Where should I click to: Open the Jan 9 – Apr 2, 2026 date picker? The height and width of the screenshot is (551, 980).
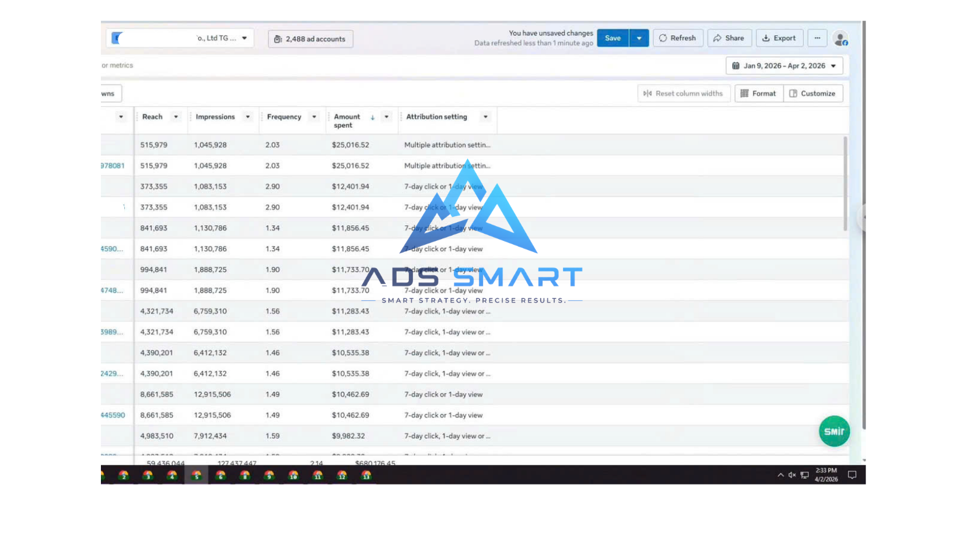pyautogui.click(x=784, y=66)
